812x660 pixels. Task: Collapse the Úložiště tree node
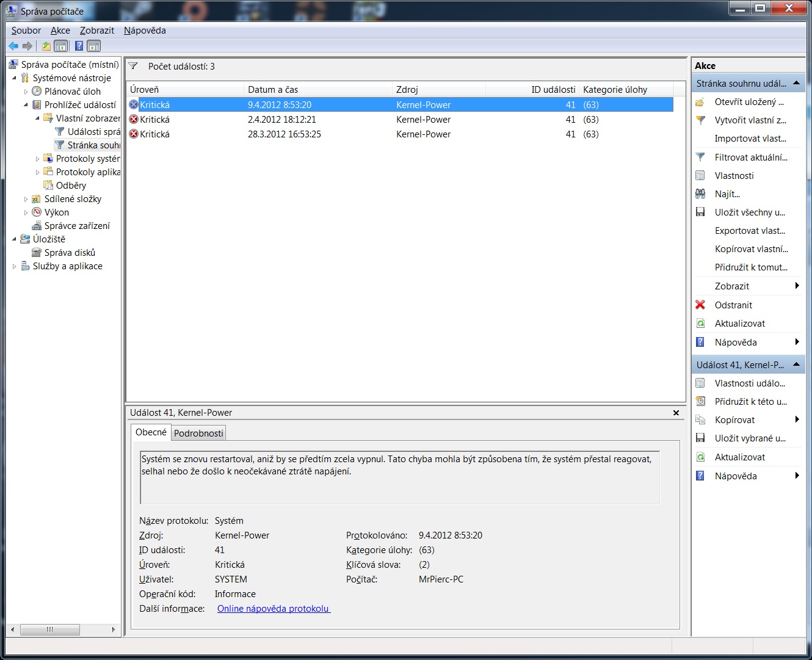pyautogui.click(x=15, y=239)
